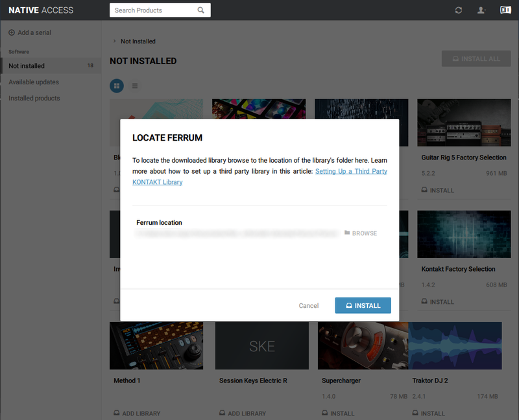Image resolution: width=519 pixels, height=420 pixels.
Task: Open Method 1 thumbnail
Action: pyautogui.click(x=156, y=346)
